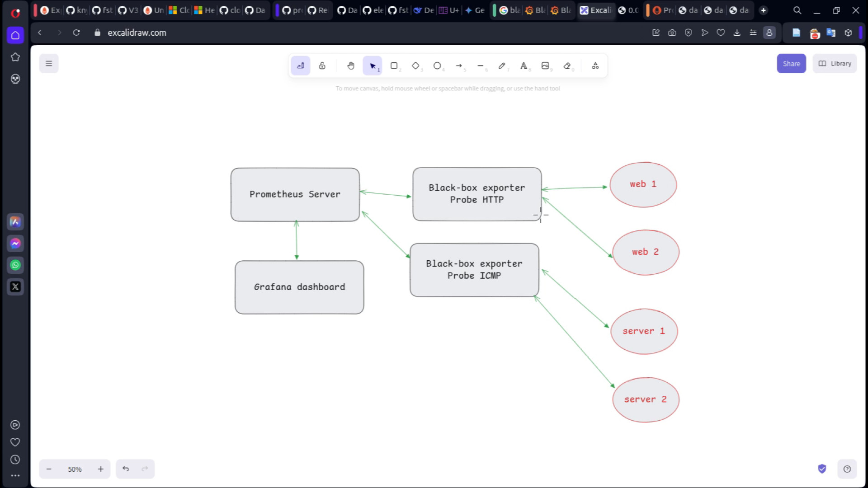Image resolution: width=868 pixels, height=488 pixels.
Task: Activate the Hand panning tool
Action: 351,66
